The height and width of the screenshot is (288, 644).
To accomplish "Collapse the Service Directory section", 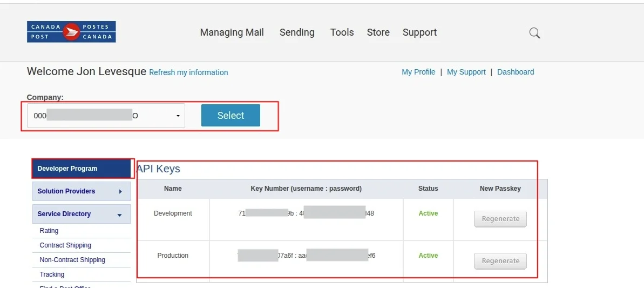I will 119,215.
